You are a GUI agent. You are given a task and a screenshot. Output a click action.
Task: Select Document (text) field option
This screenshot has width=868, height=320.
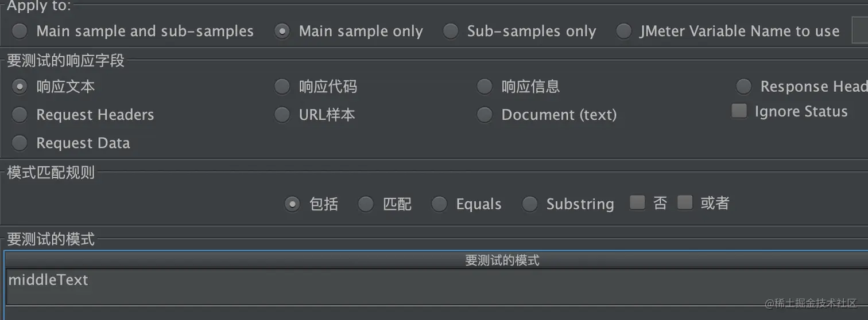(x=485, y=115)
